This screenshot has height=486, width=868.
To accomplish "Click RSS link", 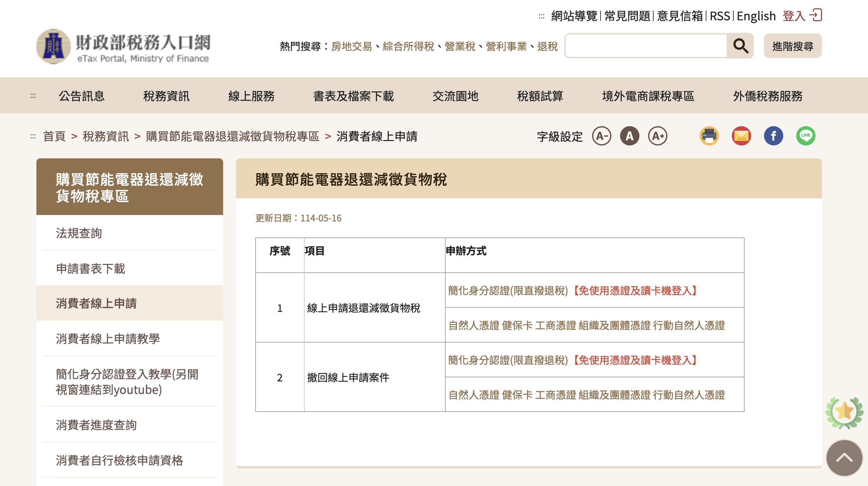I will tap(720, 16).
